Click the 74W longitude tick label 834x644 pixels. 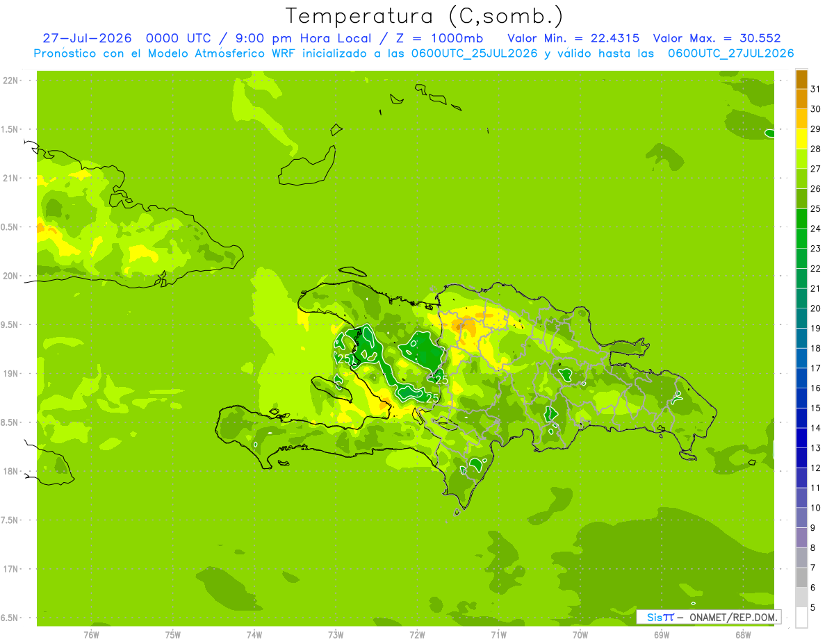click(254, 635)
